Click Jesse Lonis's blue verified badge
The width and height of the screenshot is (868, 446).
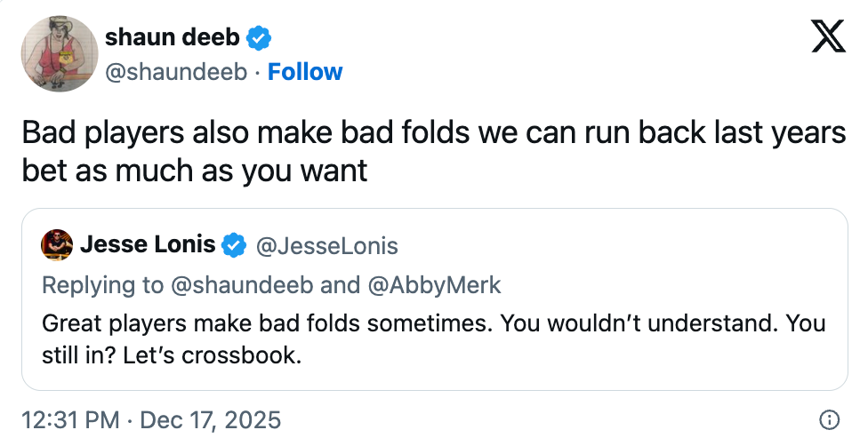click(x=234, y=245)
